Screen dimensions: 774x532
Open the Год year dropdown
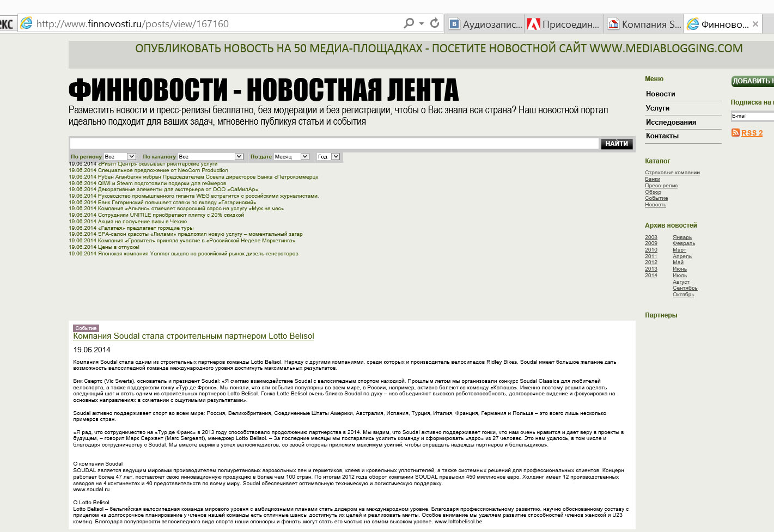[328, 156]
